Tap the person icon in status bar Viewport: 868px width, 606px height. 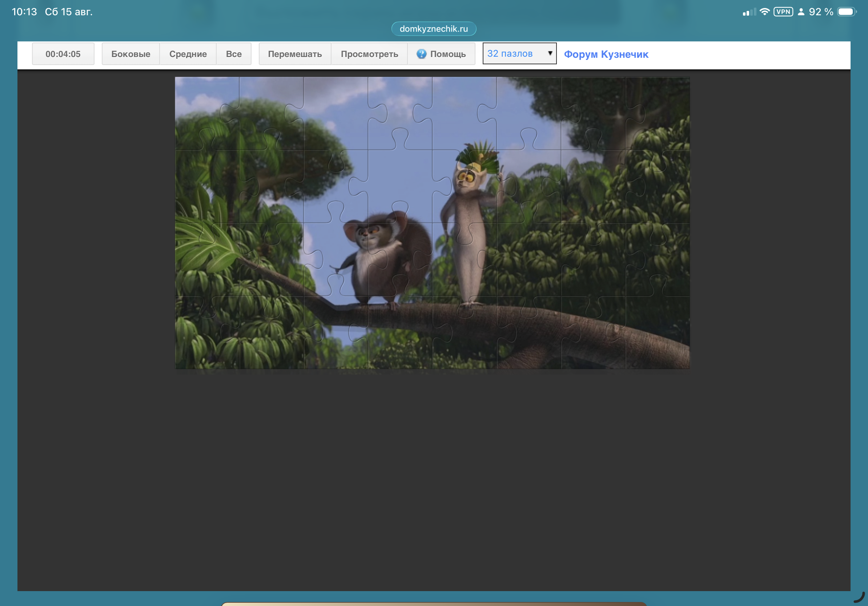coord(801,12)
